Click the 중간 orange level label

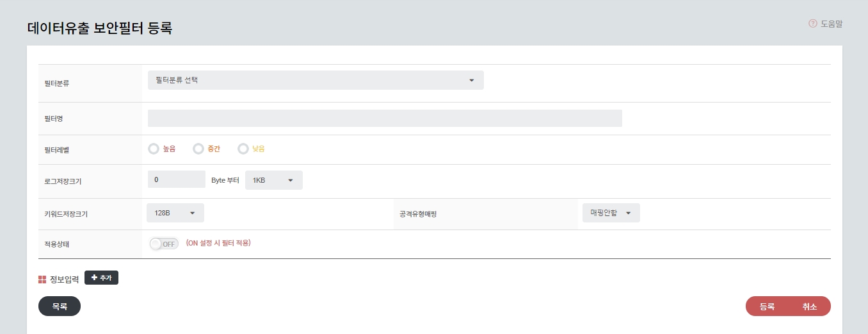(214, 149)
